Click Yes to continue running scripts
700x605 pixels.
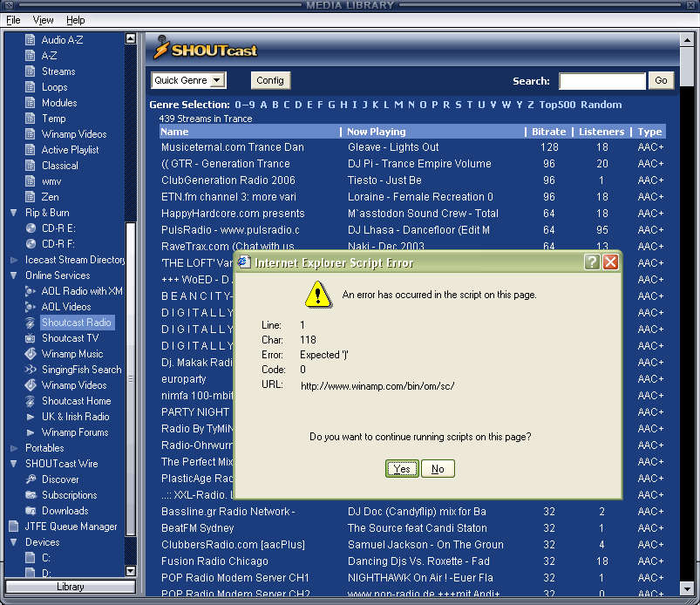(402, 469)
